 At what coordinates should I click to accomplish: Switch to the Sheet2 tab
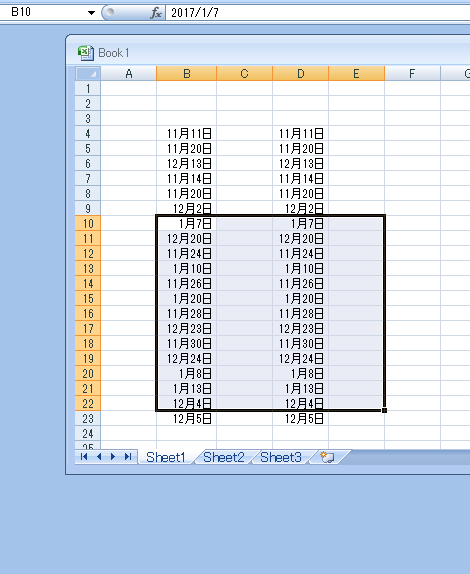coord(224,457)
